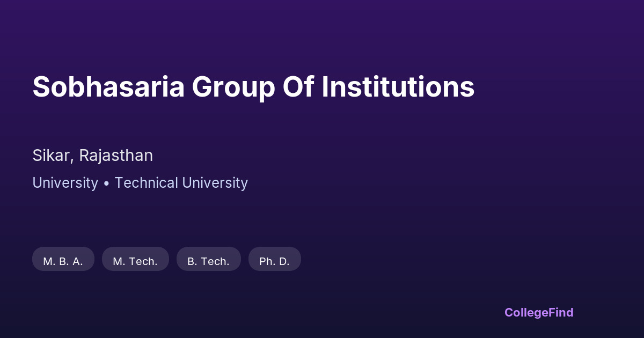Click the word Institutions in the title

(x=398, y=87)
